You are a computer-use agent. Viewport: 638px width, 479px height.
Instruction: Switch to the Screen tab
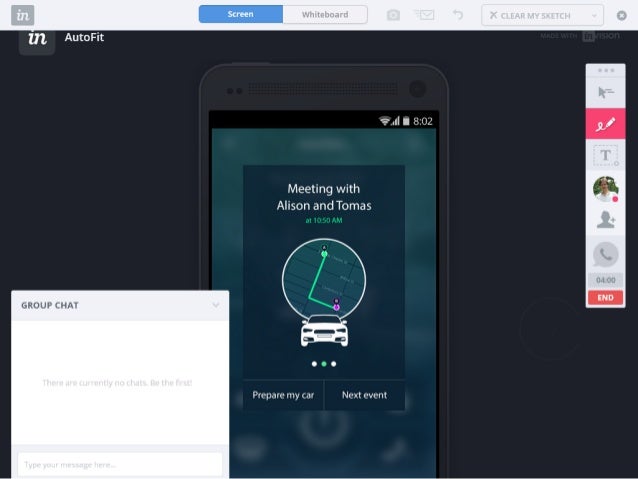pyautogui.click(x=240, y=14)
